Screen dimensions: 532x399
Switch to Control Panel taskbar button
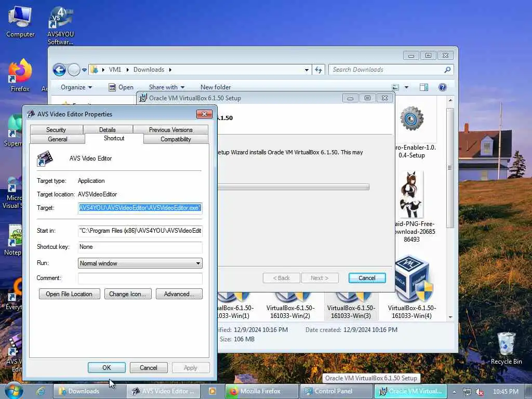pos(336,391)
